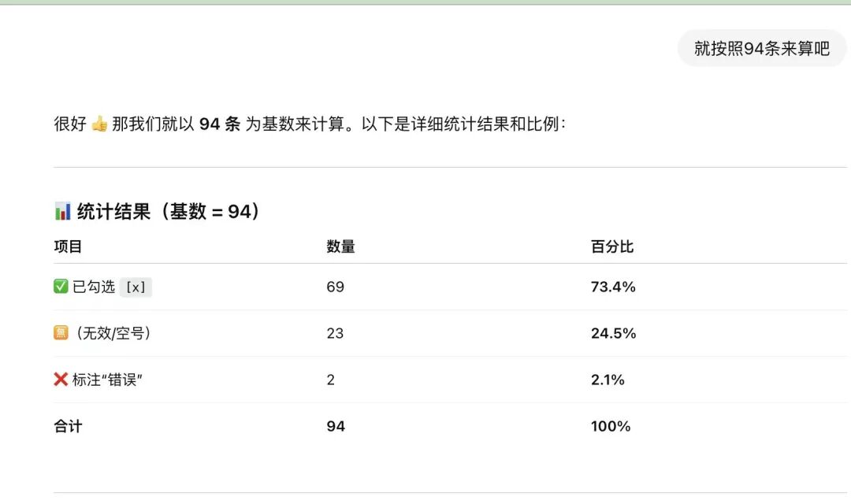Click the 合计 row label

tap(68, 426)
